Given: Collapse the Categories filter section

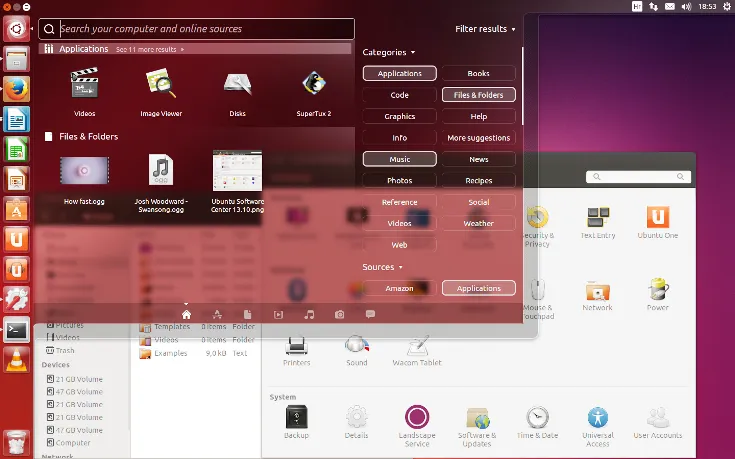Looking at the screenshot, I should [x=388, y=52].
